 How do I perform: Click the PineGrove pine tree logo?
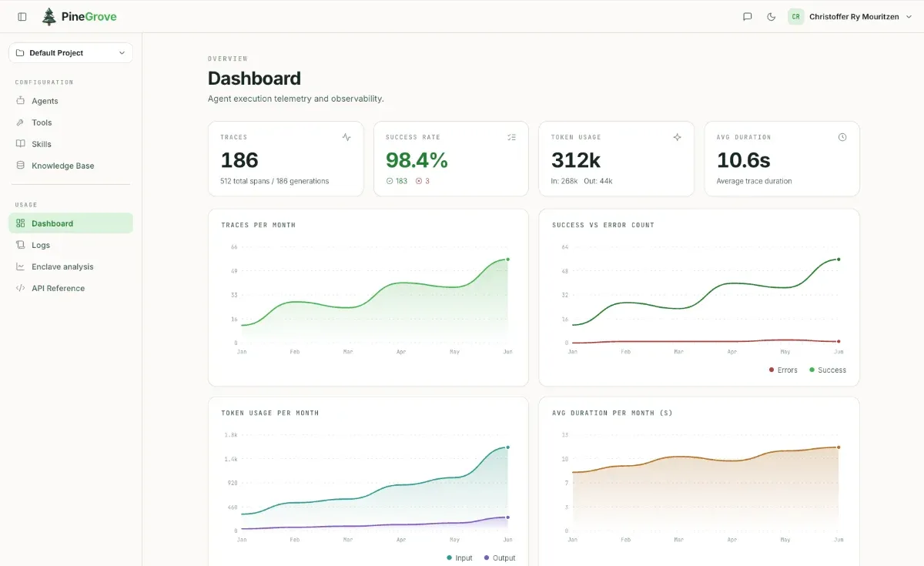click(x=49, y=16)
